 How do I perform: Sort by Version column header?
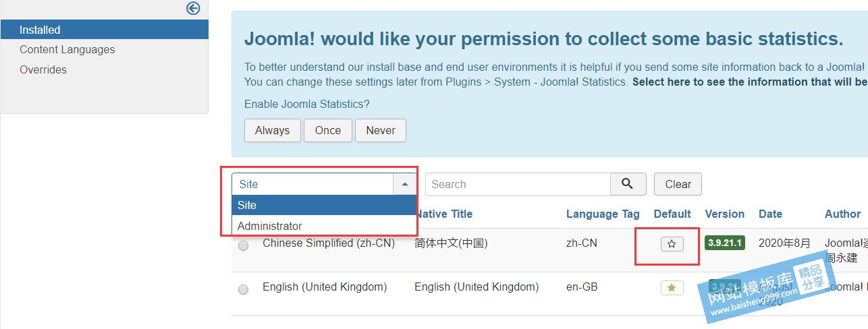(x=725, y=214)
